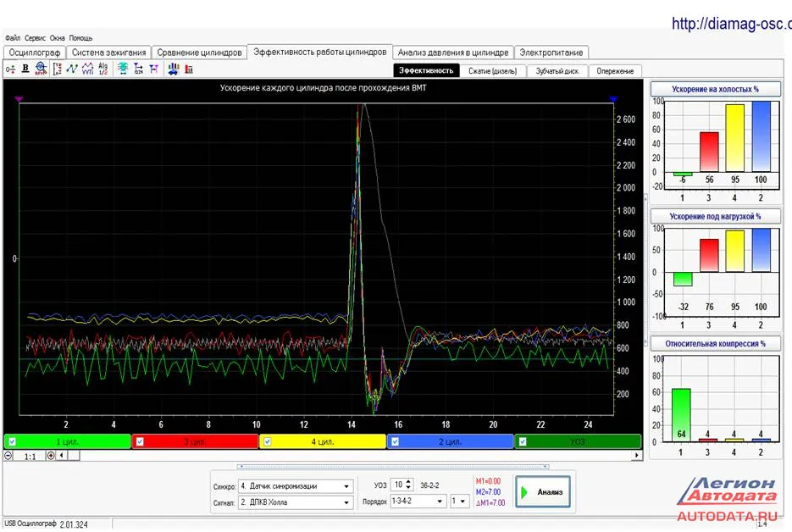Screen dimensions: 792x532
Task: Select the Эффективность sub-tab
Action: coord(426,70)
